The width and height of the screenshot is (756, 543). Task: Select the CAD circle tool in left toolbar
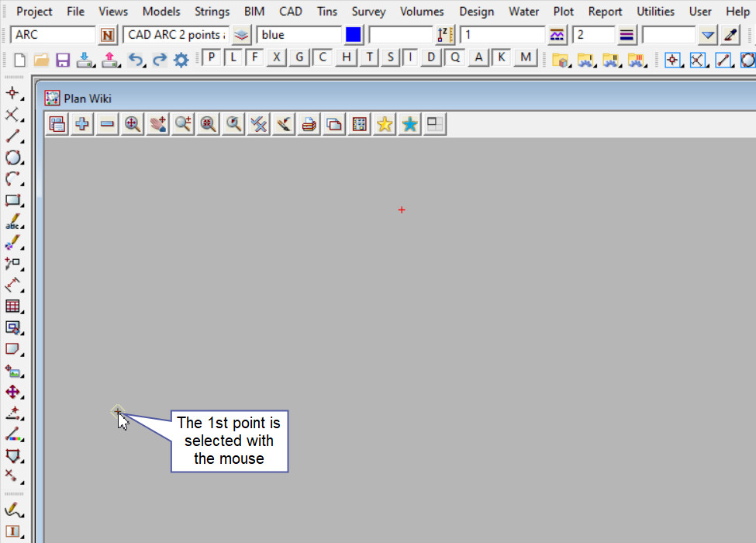[12, 157]
